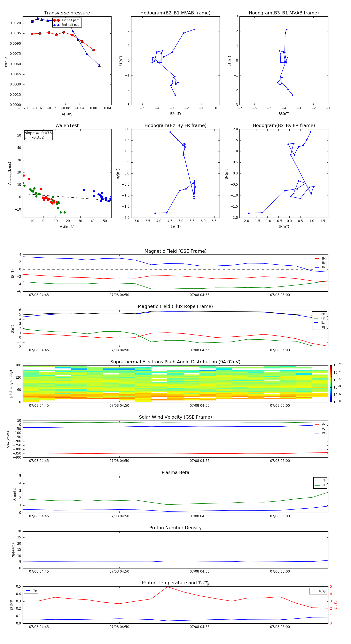Select the green β legend entry in Plasma Beta
Viewport: 351px width, 644px height.
320,485
